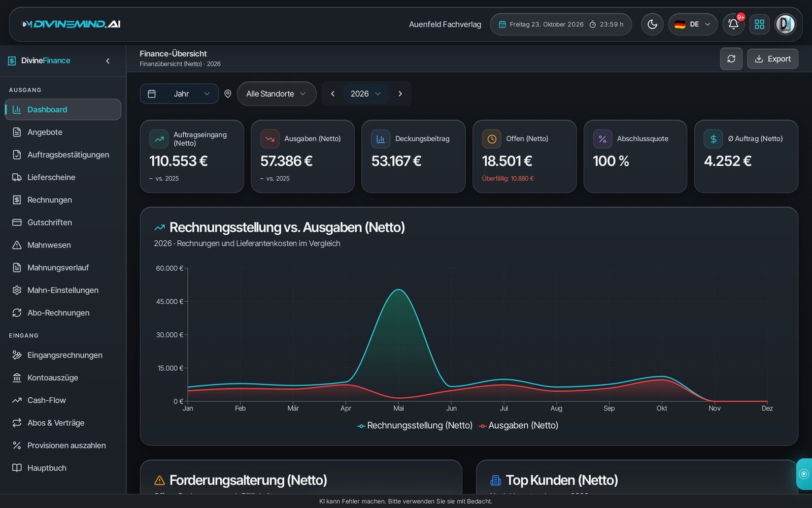
Task: Open Auftragsbestätigungen page
Action: click(x=63, y=155)
